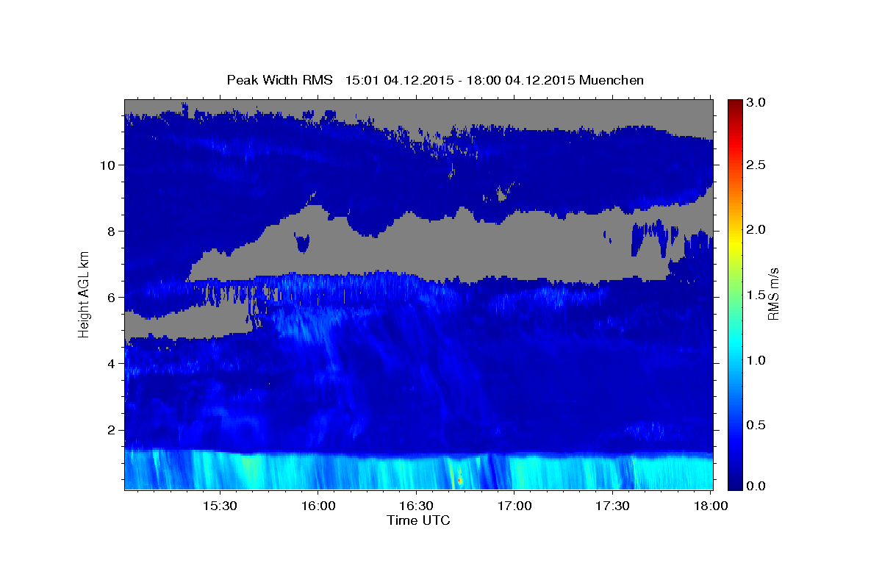
Task: Click the 'Height AGL km' axis title
Action: (x=84, y=293)
